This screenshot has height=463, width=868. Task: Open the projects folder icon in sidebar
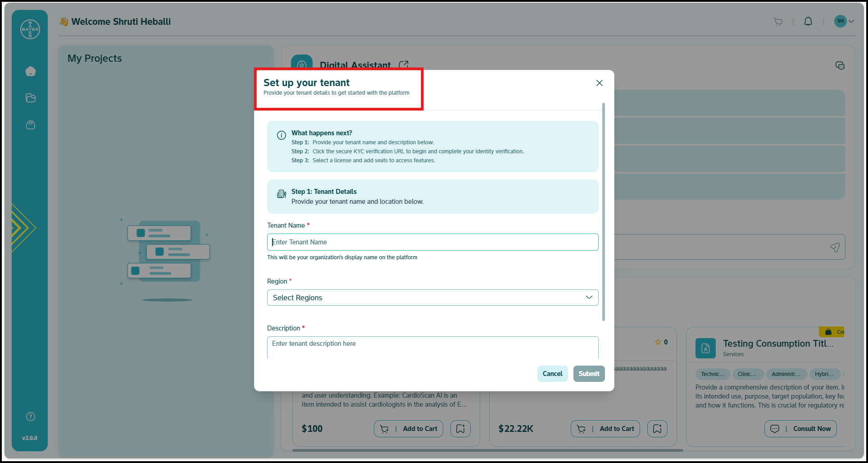coord(31,98)
